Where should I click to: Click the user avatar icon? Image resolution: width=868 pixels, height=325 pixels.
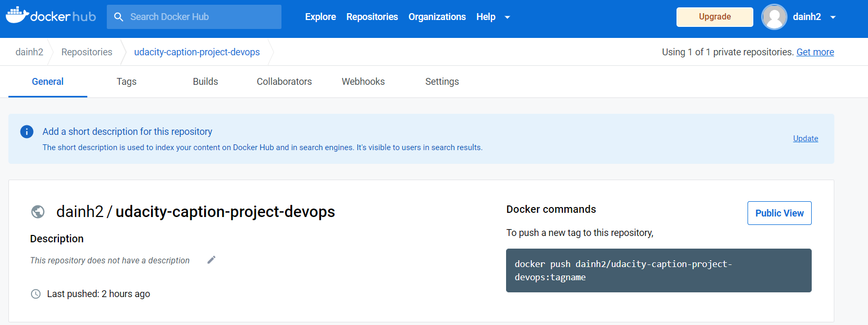pyautogui.click(x=774, y=17)
